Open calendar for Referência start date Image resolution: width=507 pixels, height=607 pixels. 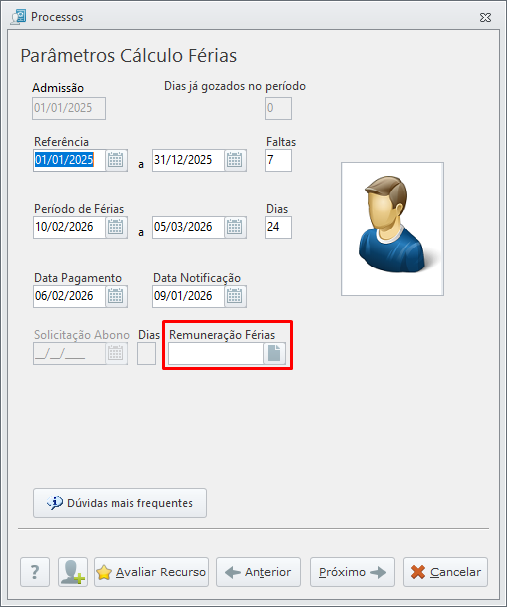(x=115, y=160)
